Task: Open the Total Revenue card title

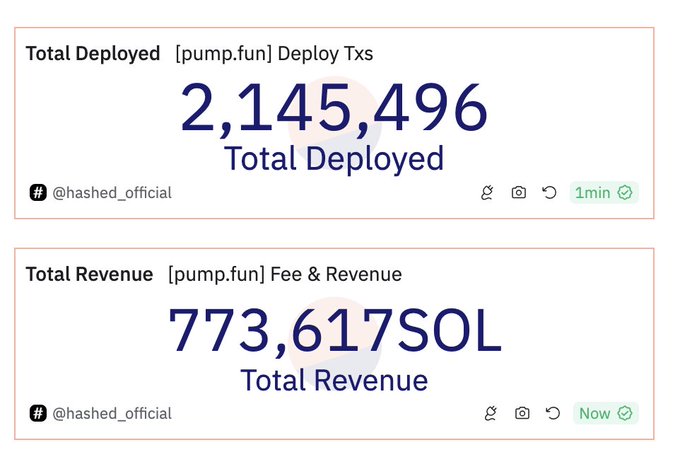Action: click(x=89, y=274)
